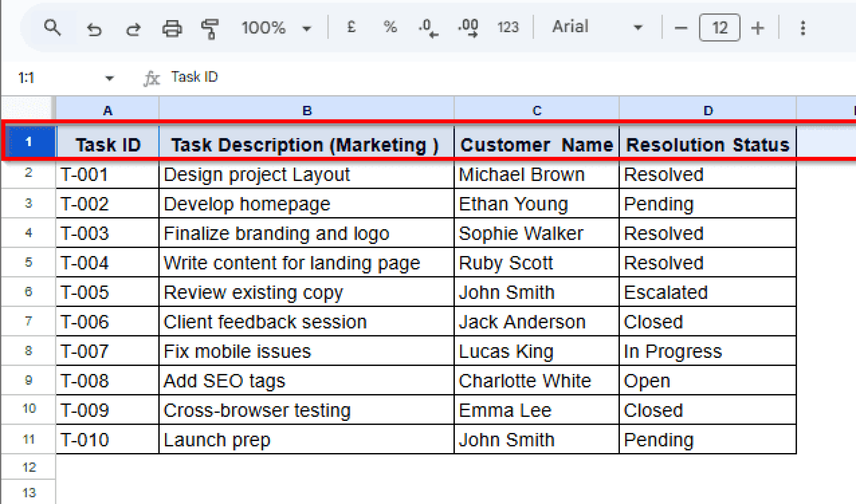This screenshot has width=856, height=504.
Task: Decrease decimal places icon
Action: click(426, 28)
